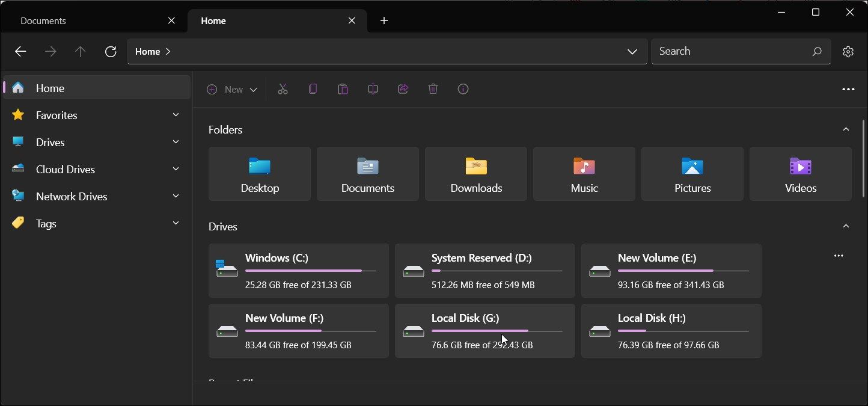The width and height of the screenshot is (868, 406).
Task: Open a new tab with plus button
Action: coord(384,20)
